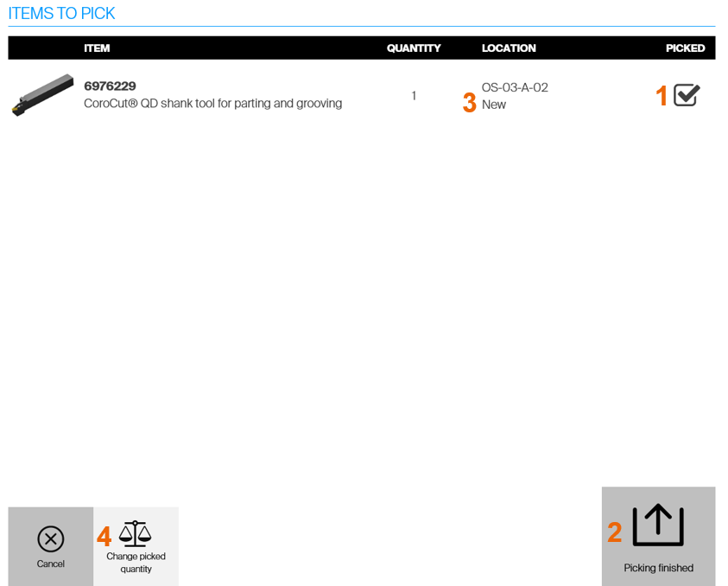Sort by the ITEM column header
The width and height of the screenshot is (728, 586).
pyautogui.click(x=97, y=48)
